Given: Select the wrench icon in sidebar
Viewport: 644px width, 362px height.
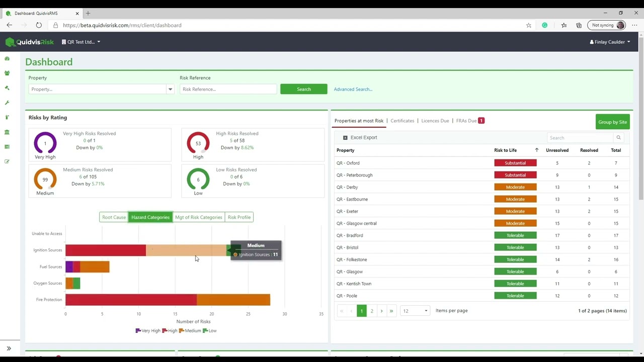Looking at the screenshot, I should coord(7,103).
